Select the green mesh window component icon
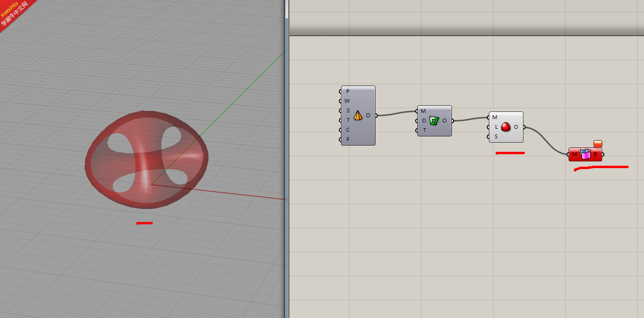 [434, 121]
